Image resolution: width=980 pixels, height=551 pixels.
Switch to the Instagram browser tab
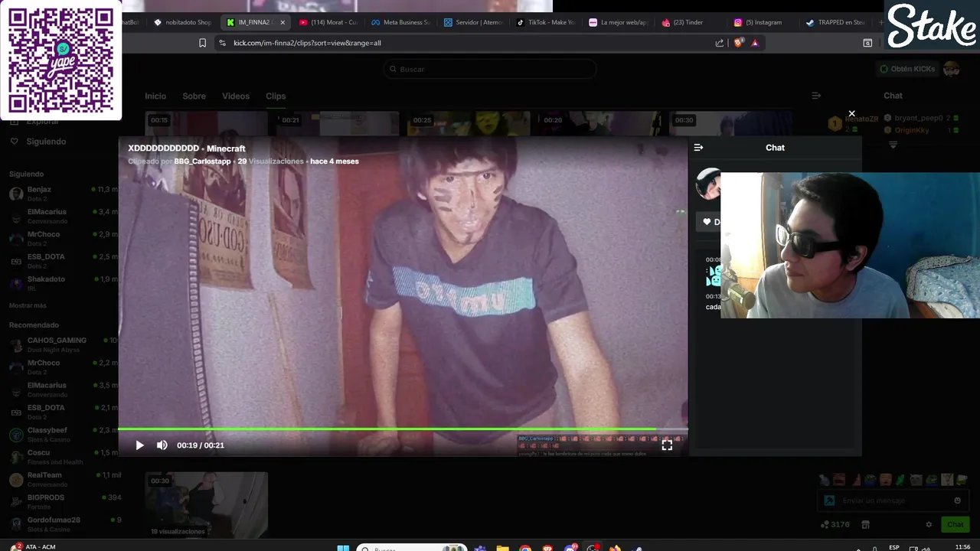(761, 22)
